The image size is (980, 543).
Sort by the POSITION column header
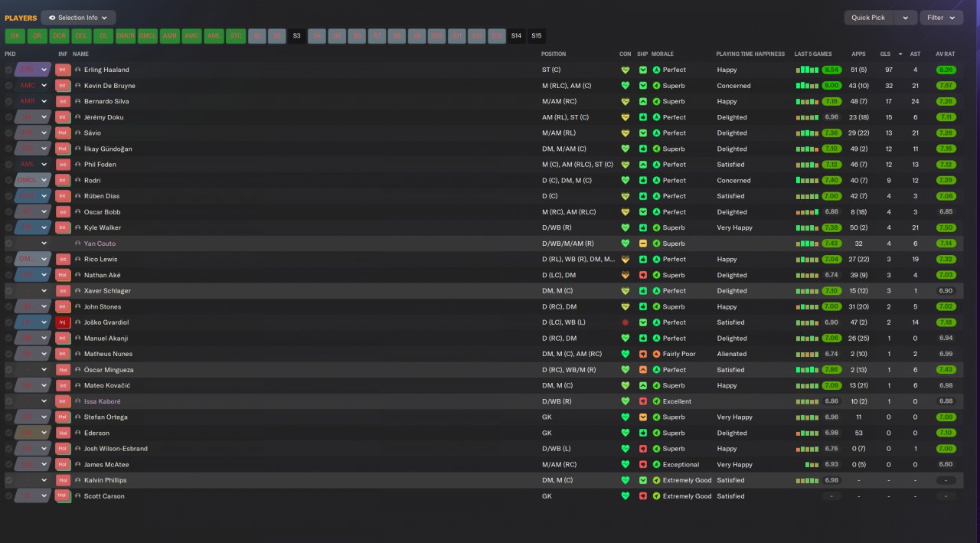point(554,54)
